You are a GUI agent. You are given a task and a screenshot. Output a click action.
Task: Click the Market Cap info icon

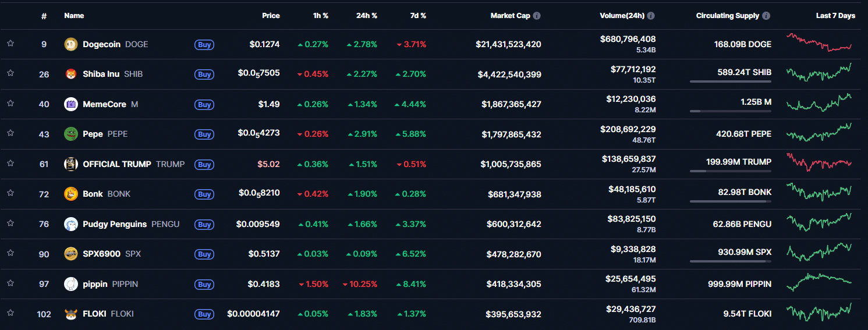537,16
